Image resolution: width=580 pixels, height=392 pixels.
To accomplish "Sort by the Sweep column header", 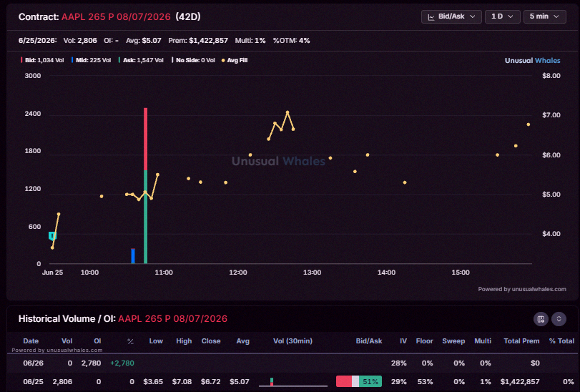I will tap(453, 341).
